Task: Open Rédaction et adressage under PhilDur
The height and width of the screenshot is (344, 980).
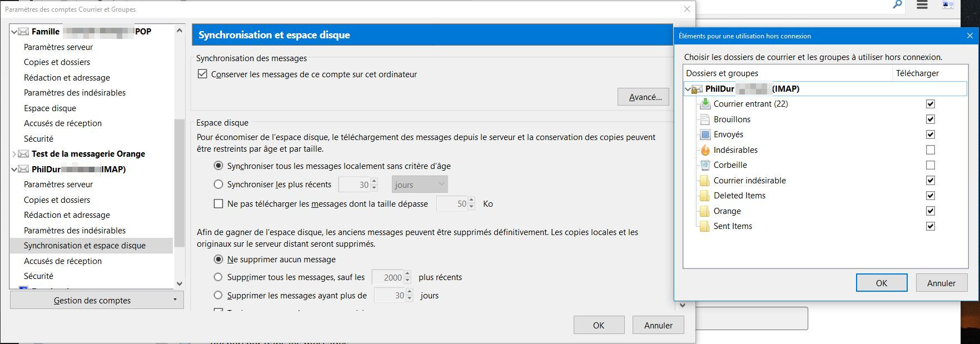Action: click(x=67, y=215)
